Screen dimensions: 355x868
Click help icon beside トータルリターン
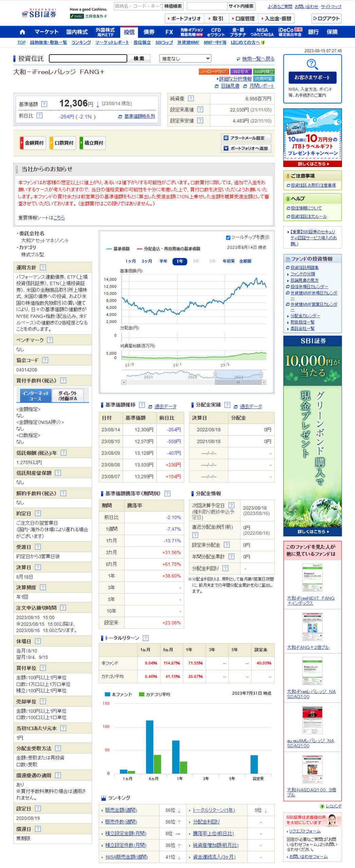[x=146, y=638]
